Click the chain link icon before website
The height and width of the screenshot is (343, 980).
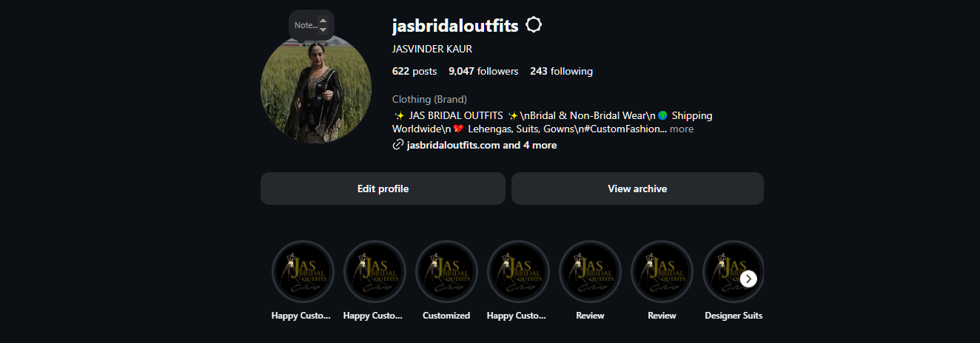click(x=397, y=145)
